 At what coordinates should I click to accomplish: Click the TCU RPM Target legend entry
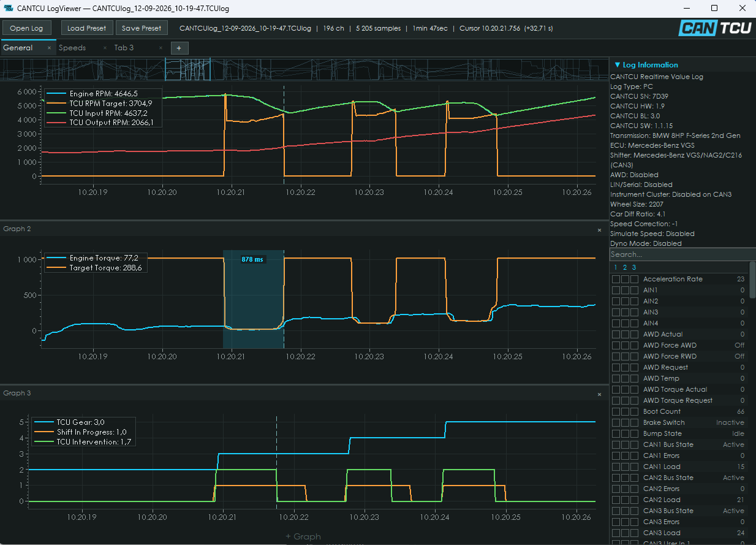click(x=101, y=104)
